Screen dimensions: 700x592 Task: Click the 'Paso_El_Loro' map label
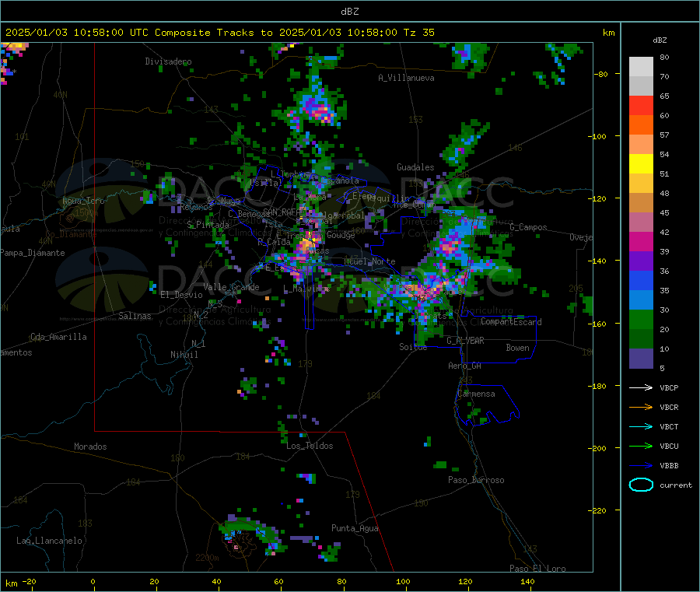point(538,569)
